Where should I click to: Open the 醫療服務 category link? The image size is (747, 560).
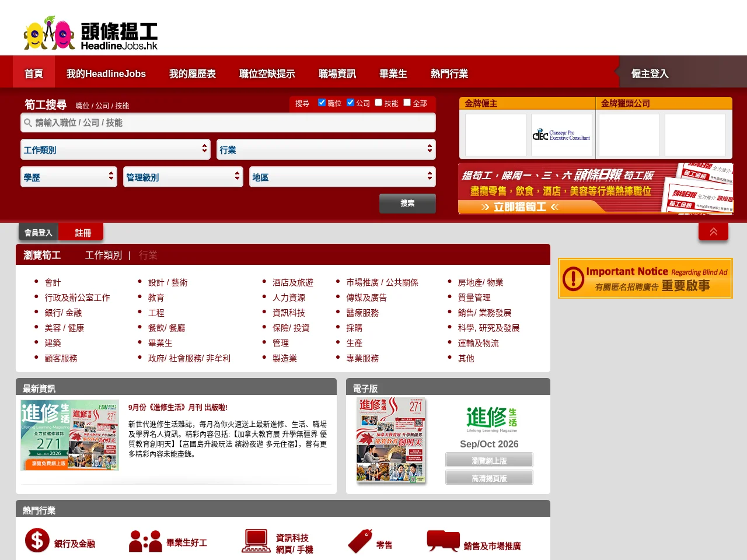pyautogui.click(x=362, y=313)
